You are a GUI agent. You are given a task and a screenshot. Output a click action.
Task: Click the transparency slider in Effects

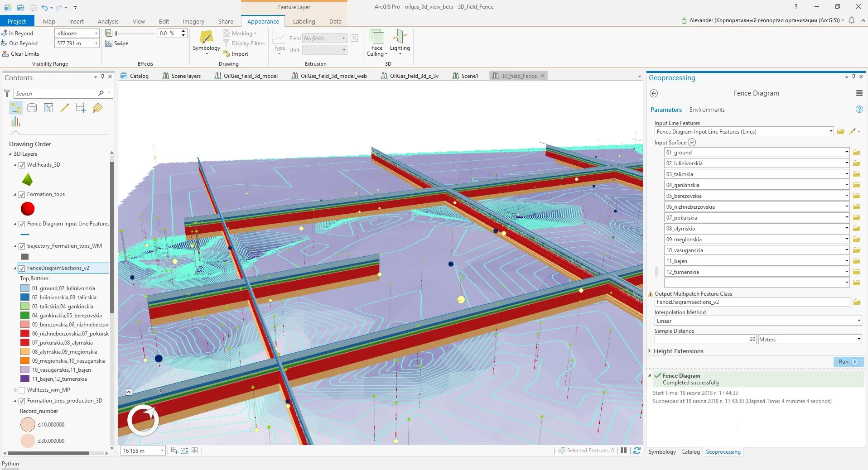135,34
